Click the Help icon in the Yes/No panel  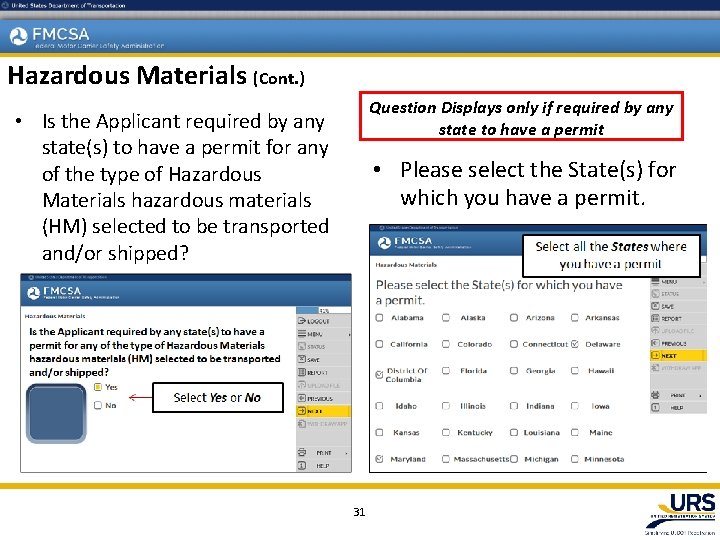pos(302,466)
